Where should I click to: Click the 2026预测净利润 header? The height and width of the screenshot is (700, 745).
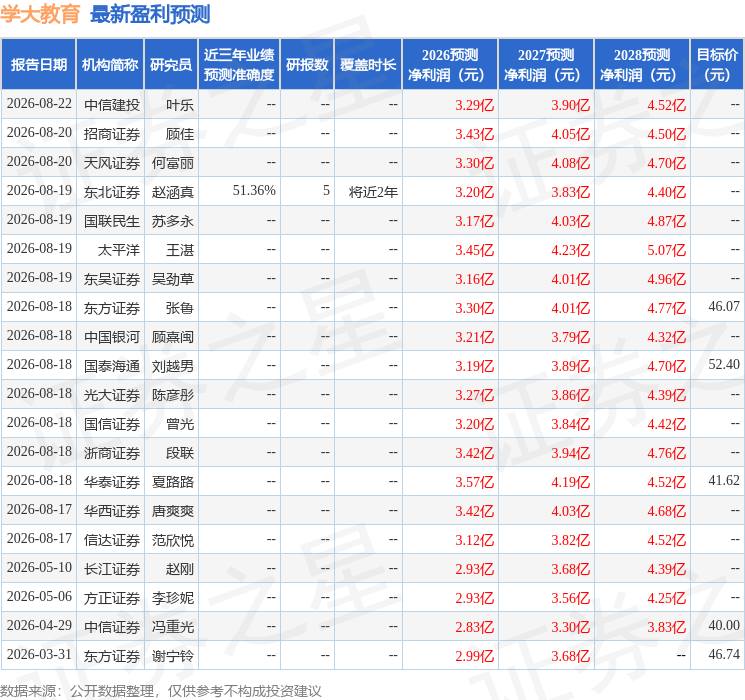(x=450, y=65)
